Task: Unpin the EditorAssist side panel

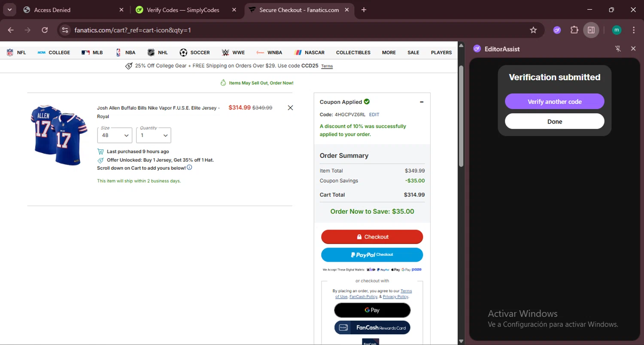Action: click(x=618, y=48)
